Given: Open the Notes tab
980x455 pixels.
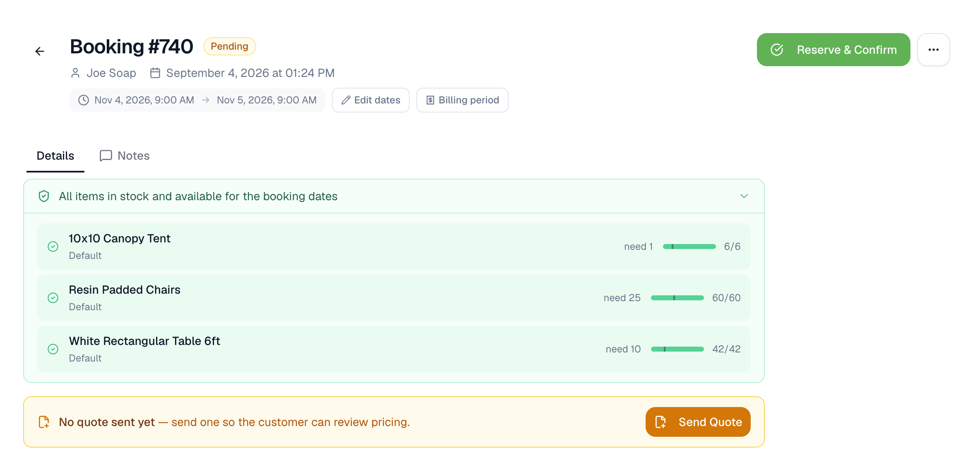Looking at the screenshot, I should pos(125,156).
